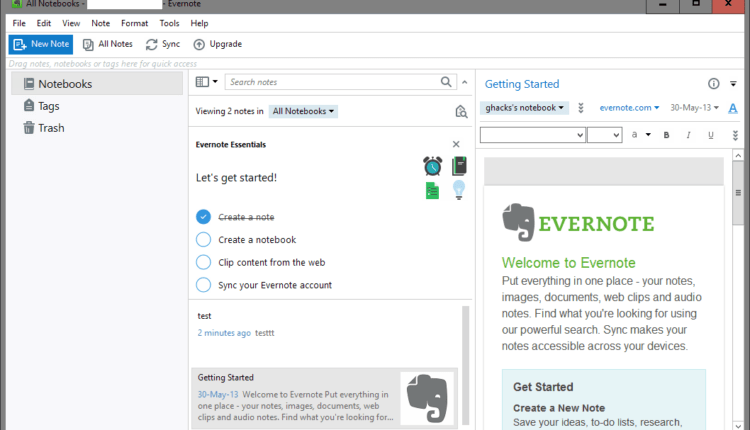Click the green note document icon
Screen dimensions: 750x430
[432, 191]
